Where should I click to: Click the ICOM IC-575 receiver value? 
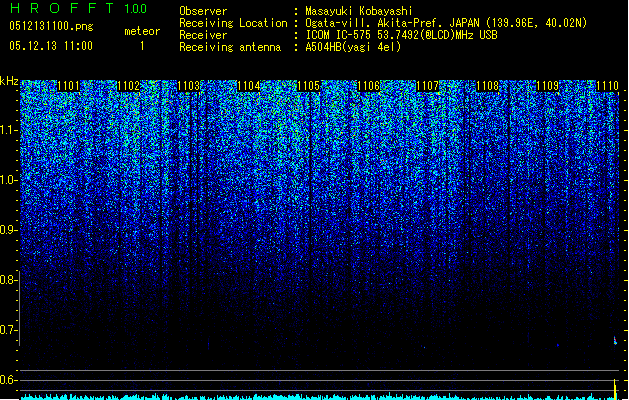point(401,35)
